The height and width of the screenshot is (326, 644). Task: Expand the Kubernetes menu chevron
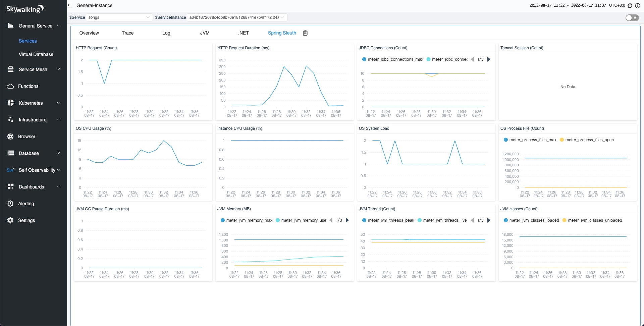[x=58, y=103]
